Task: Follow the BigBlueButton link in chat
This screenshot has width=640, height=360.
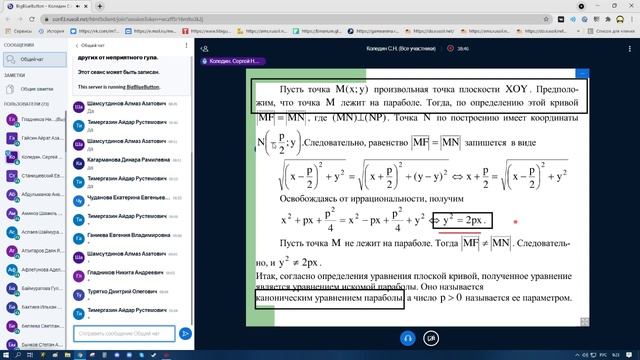Action: pyautogui.click(x=143, y=87)
